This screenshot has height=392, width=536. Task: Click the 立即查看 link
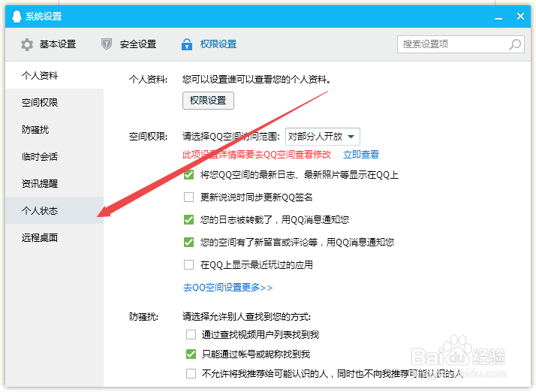[x=361, y=154]
